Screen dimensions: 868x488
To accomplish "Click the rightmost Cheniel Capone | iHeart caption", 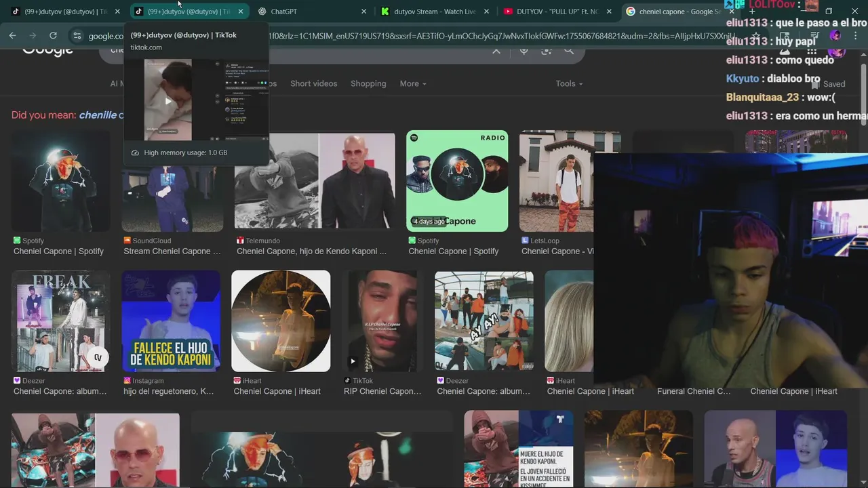I will [x=793, y=391].
